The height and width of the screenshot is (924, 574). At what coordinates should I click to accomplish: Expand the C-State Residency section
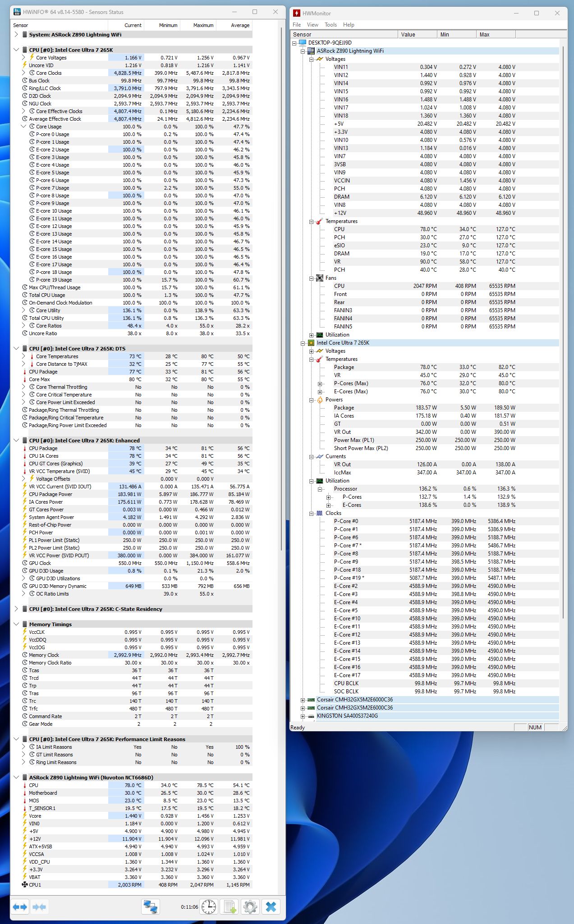coord(16,609)
